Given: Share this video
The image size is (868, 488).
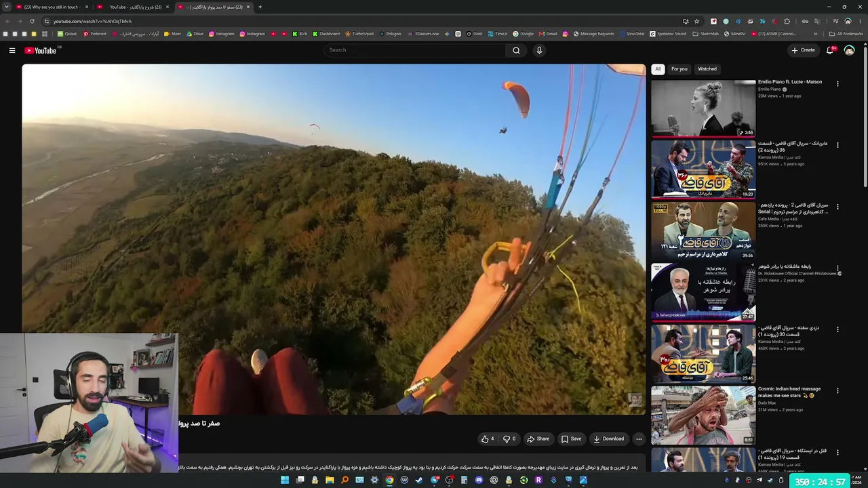Looking at the screenshot, I should click(x=538, y=439).
